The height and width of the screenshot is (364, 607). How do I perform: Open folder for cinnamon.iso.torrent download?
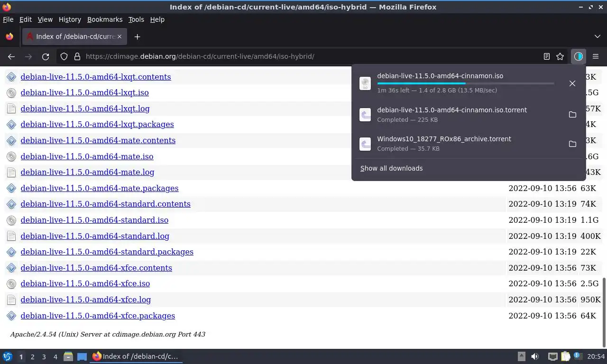coord(572,115)
